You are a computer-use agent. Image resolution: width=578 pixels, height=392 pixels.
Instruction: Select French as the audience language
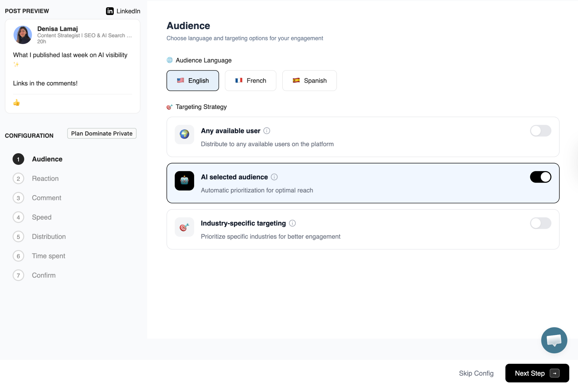tap(250, 80)
